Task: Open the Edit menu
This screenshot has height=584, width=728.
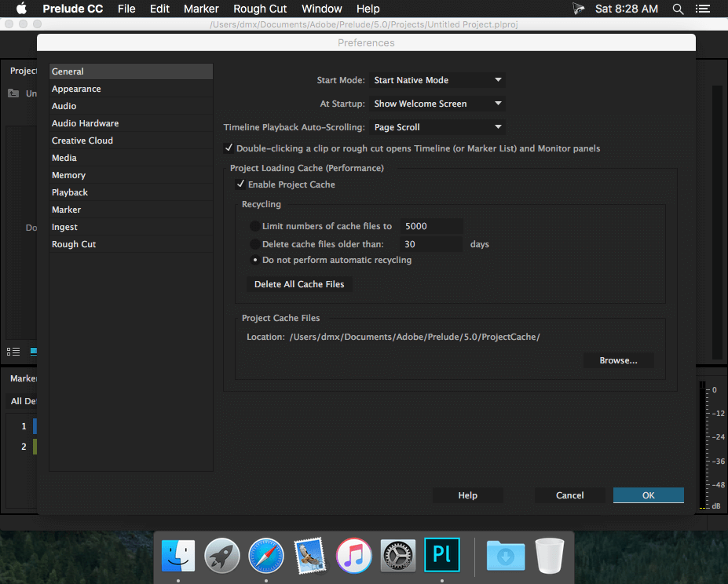Action: pyautogui.click(x=159, y=9)
